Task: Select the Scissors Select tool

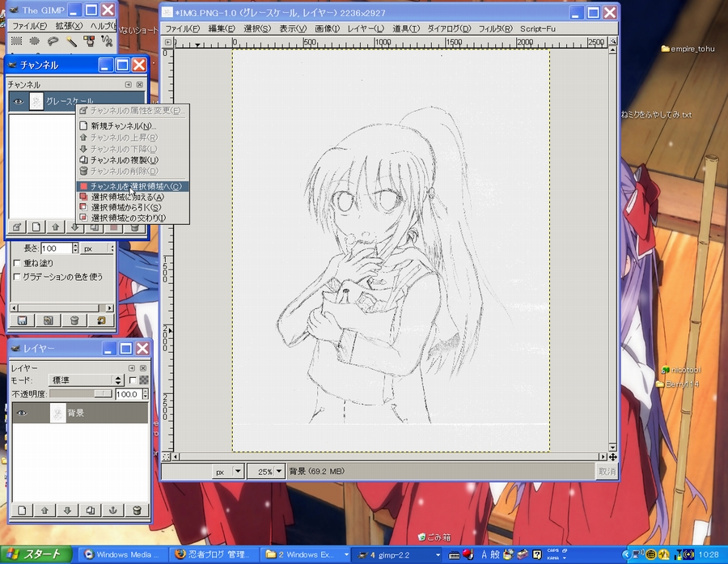Action: 107,41
